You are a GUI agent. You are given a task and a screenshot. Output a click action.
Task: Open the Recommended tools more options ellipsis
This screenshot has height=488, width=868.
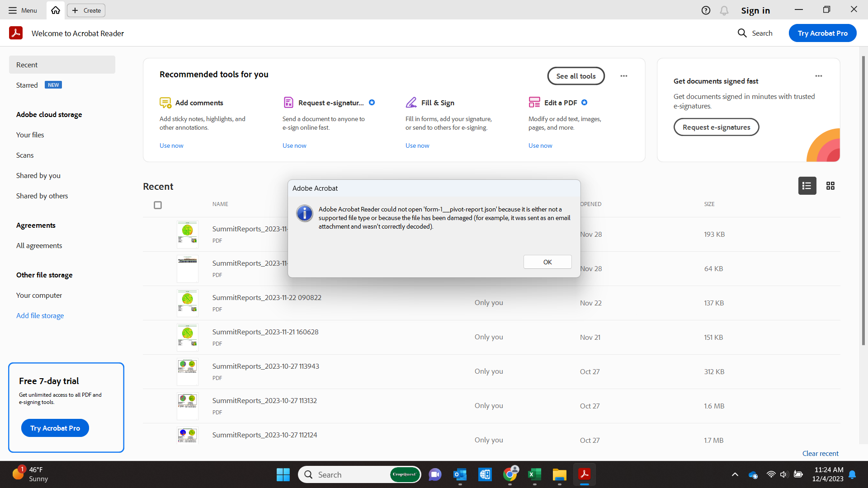[624, 76]
